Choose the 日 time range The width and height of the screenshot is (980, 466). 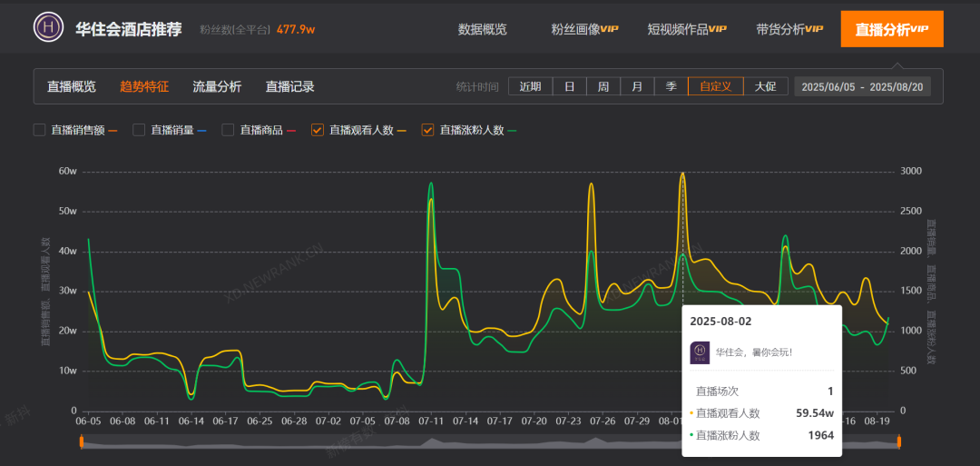coord(569,86)
